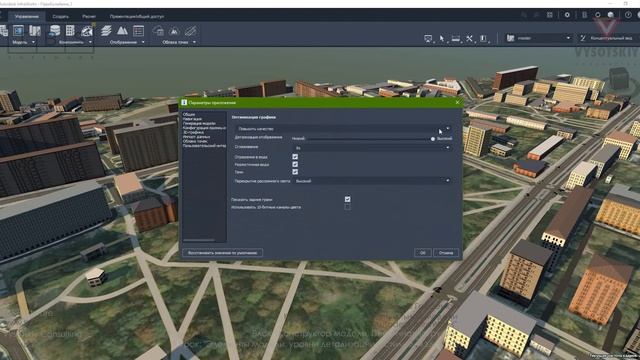Click the point cloud import icon
This screenshot has width=640, height=360.
pyautogui.click(x=158, y=31)
